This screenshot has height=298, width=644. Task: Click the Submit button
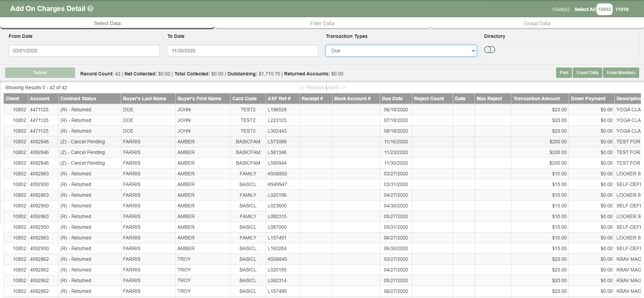click(x=40, y=73)
